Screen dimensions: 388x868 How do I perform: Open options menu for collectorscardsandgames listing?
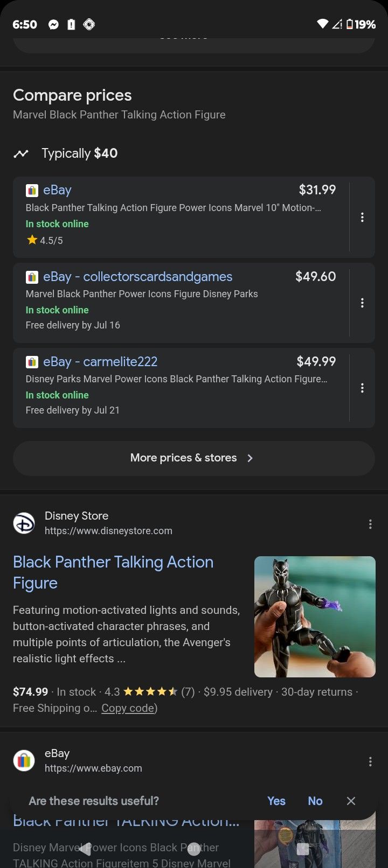point(362,303)
